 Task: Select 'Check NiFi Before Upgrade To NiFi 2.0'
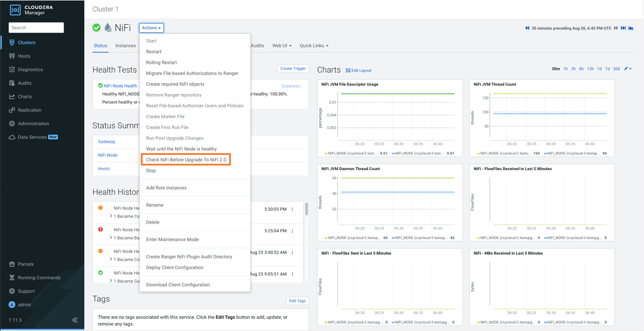[186, 160]
